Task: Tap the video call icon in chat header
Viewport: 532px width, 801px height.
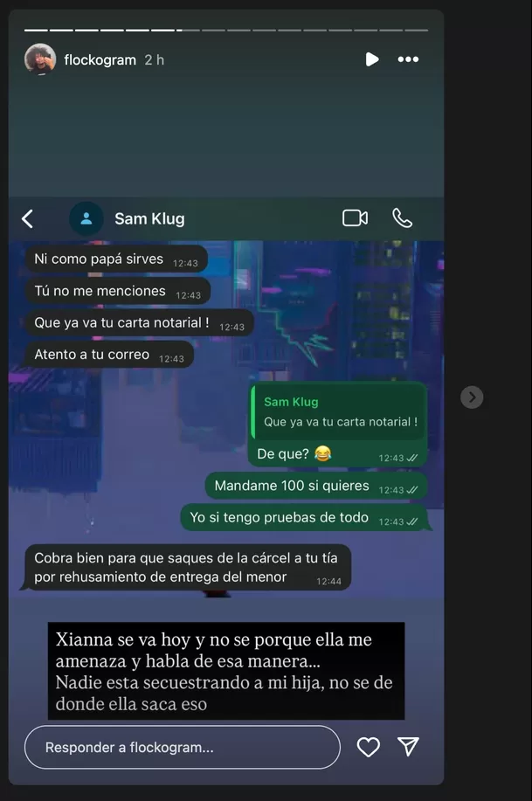Action: point(356,218)
